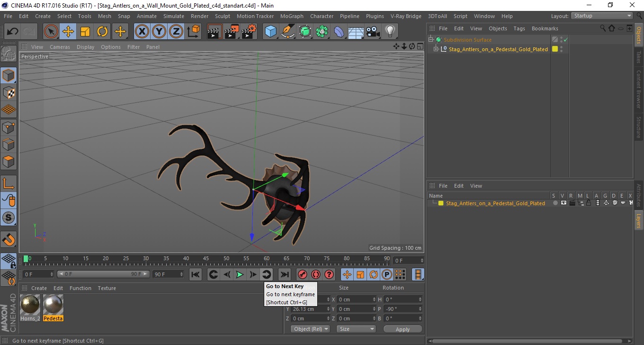Go to end of animation

284,274
